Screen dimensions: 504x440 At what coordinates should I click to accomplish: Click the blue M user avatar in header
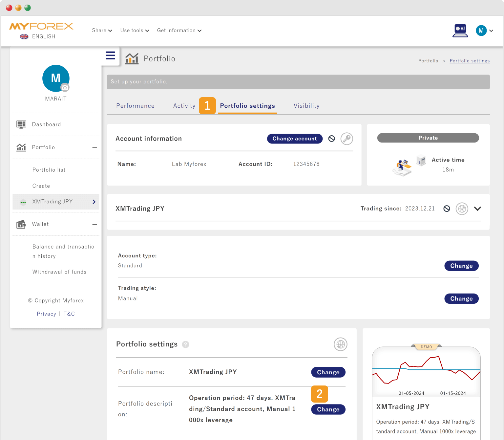481,31
